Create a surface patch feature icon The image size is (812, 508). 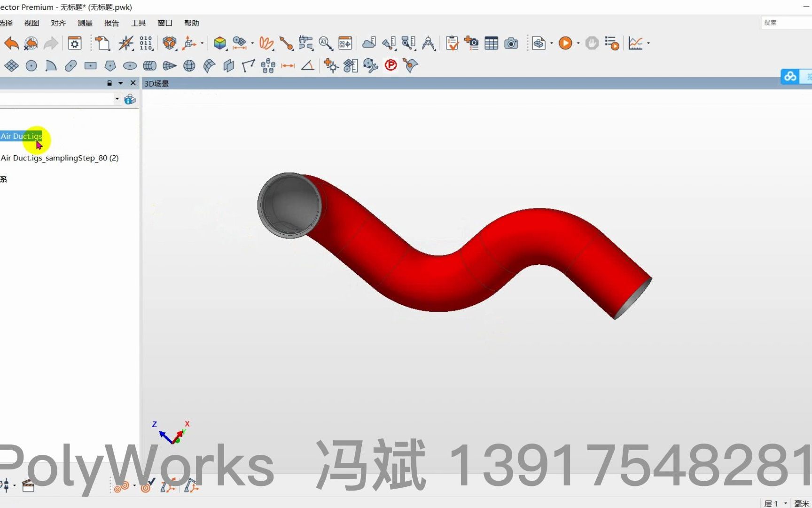tap(209, 66)
